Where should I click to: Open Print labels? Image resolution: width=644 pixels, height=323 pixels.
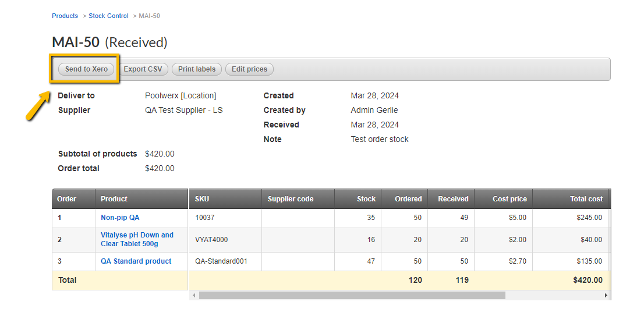pyautogui.click(x=197, y=69)
